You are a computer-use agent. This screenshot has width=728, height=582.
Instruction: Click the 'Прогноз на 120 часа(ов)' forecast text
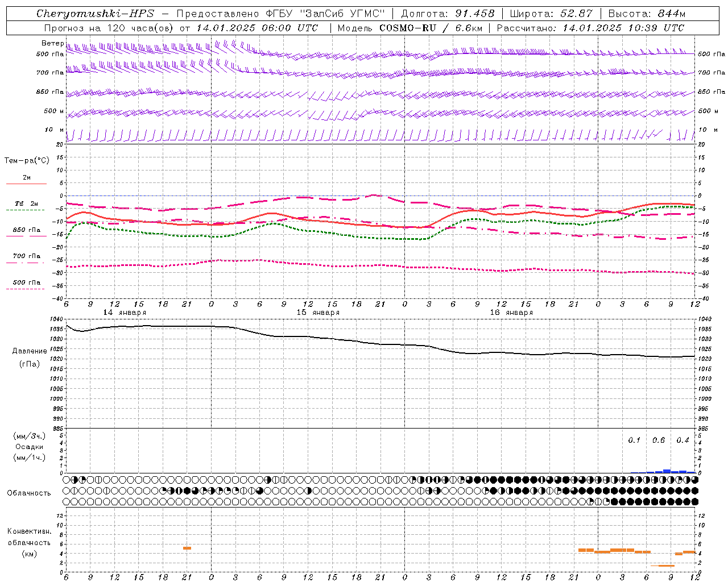pyautogui.click(x=109, y=28)
